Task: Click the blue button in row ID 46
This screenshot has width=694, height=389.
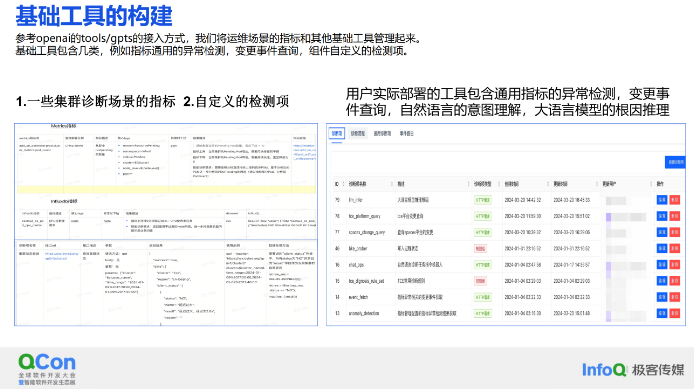Action: pyautogui.click(x=662, y=249)
